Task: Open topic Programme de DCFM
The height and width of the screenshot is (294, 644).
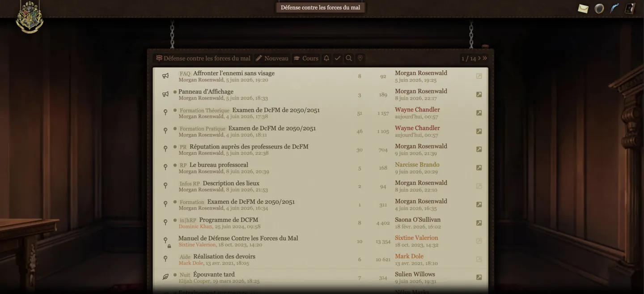Action: pyautogui.click(x=229, y=220)
